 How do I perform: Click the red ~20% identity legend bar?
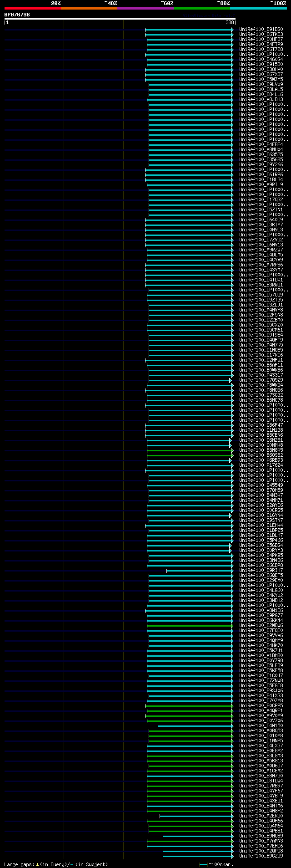(33, 8)
